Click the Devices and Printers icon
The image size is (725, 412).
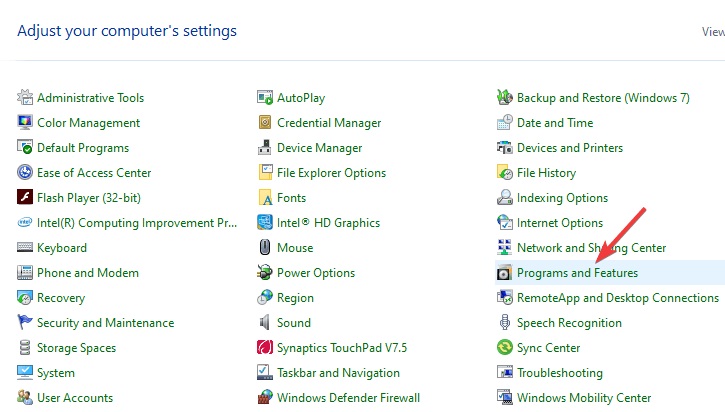pos(505,148)
